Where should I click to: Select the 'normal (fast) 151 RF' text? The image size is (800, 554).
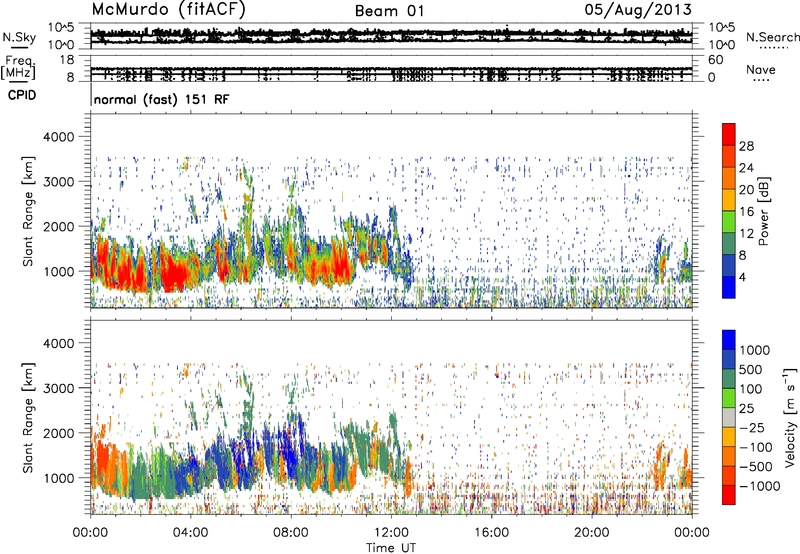point(162,99)
